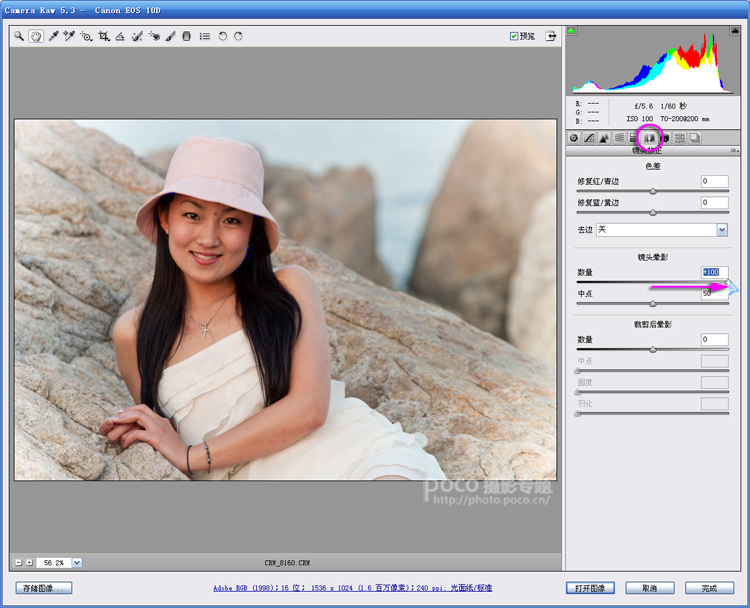Click the 修复蓝/黄边 value field

point(715,202)
